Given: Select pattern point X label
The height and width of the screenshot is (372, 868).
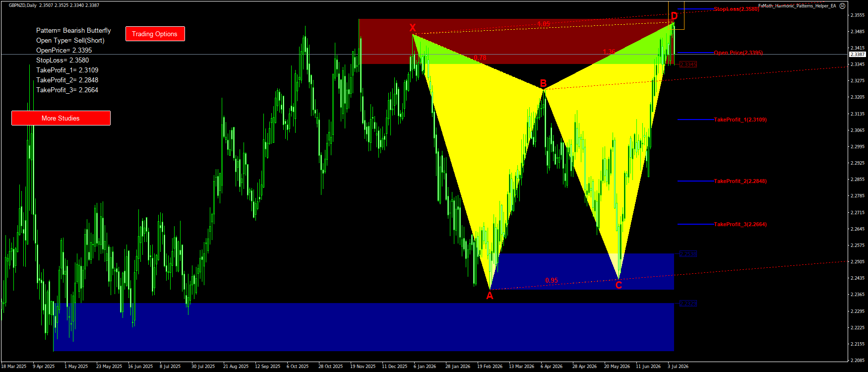Looking at the screenshot, I should click(413, 28).
